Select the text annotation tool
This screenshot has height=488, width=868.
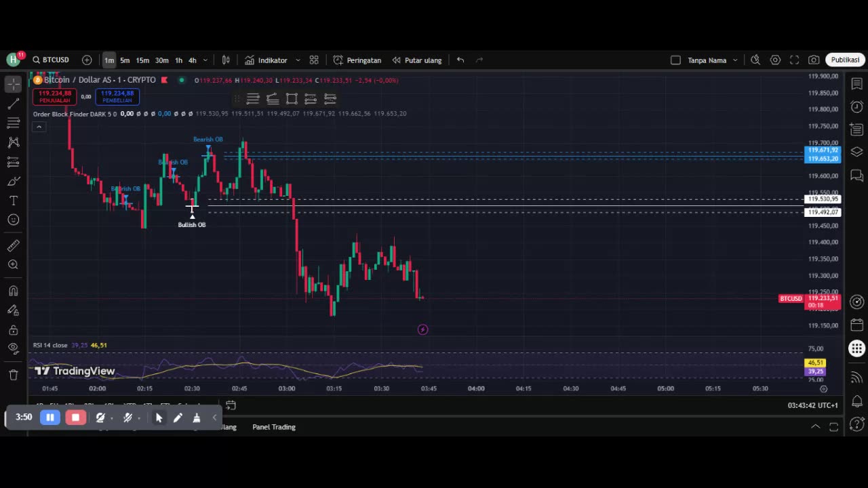point(13,201)
